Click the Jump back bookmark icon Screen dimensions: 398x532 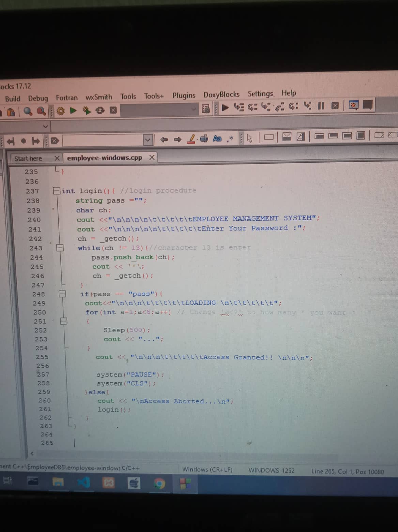[x=11, y=141]
